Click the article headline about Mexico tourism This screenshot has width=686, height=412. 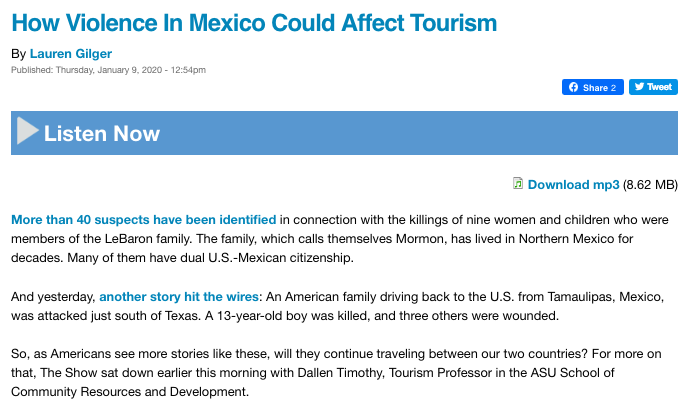(x=254, y=23)
